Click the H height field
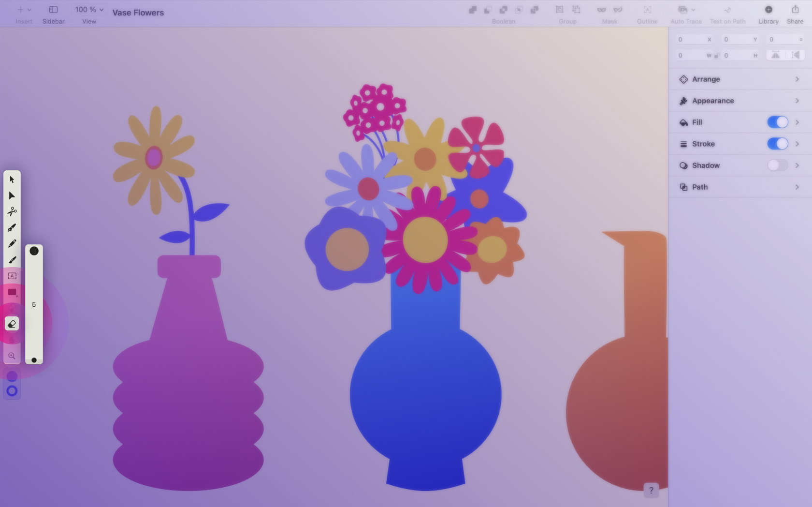This screenshot has height=507, width=812. pyautogui.click(x=740, y=56)
